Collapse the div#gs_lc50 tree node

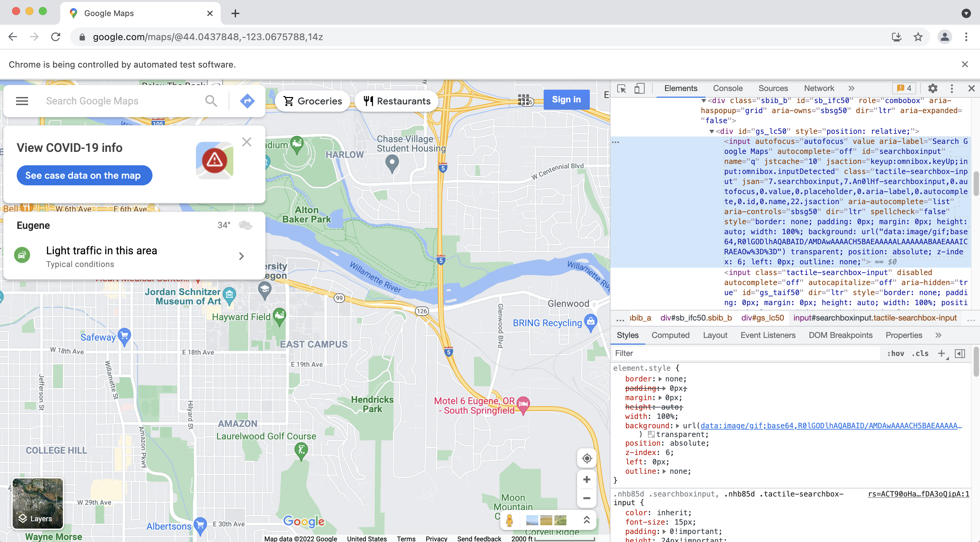point(712,131)
